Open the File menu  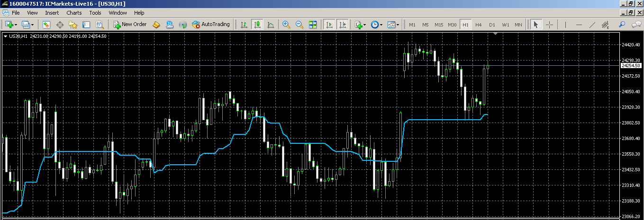coord(15,13)
